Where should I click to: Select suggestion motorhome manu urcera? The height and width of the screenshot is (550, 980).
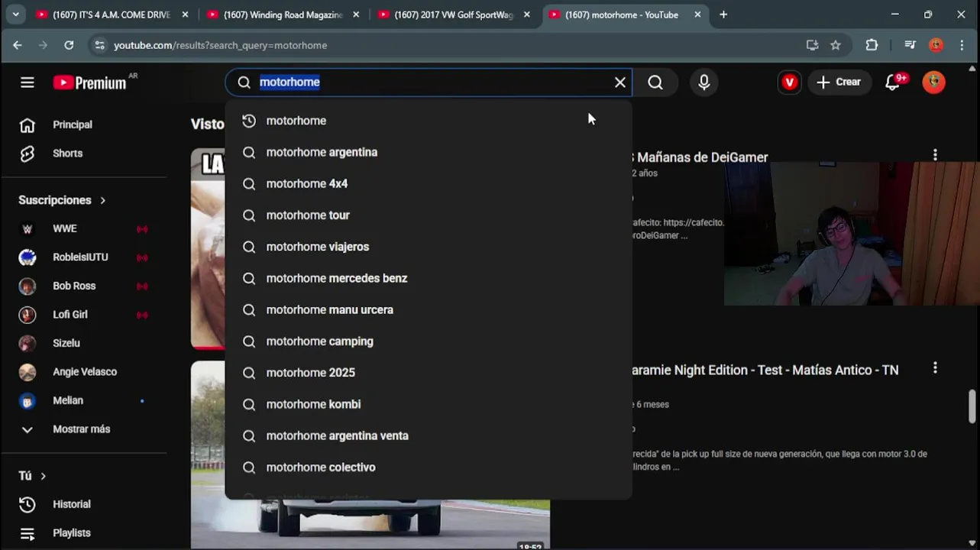(429, 309)
